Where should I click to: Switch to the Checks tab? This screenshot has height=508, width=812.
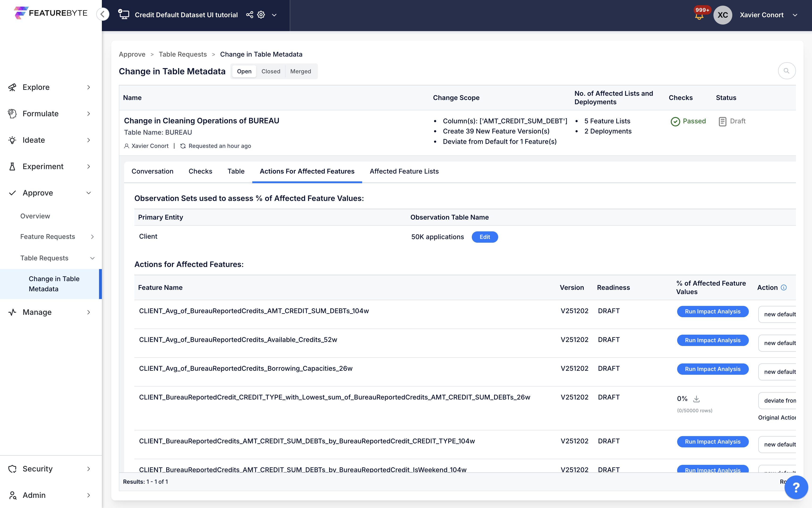[200, 171]
